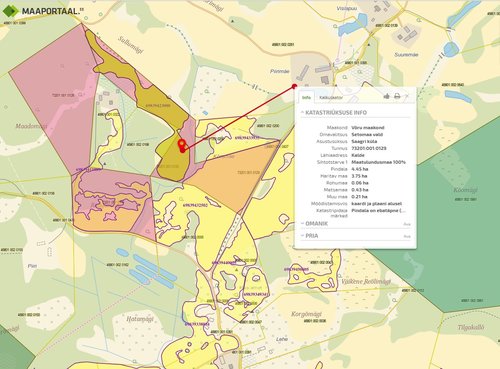Click the Maaportaal logo
Image resolution: width=500 pixels, height=369 pixels.
click(42, 11)
